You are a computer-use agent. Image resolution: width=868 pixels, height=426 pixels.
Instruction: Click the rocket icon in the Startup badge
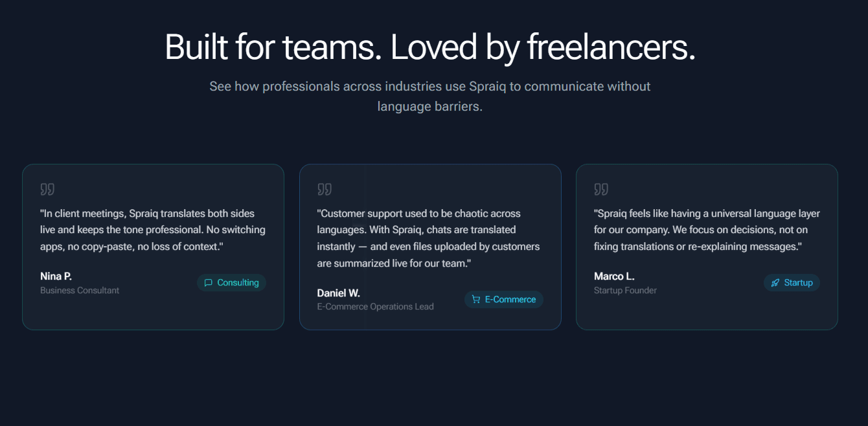tap(775, 282)
